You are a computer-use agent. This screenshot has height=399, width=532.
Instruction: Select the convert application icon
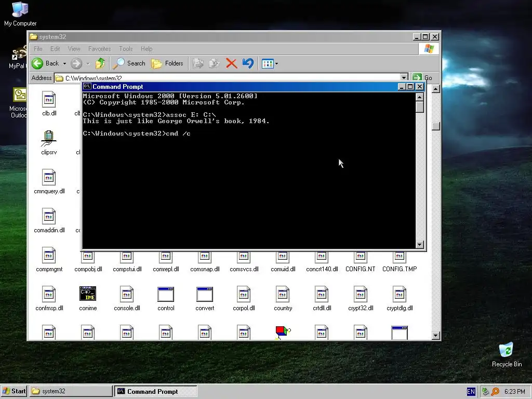205,294
